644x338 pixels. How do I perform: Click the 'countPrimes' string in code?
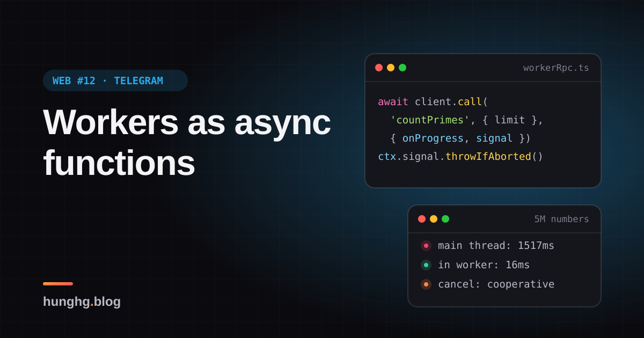pyautogui.click(x=429, y=120)
